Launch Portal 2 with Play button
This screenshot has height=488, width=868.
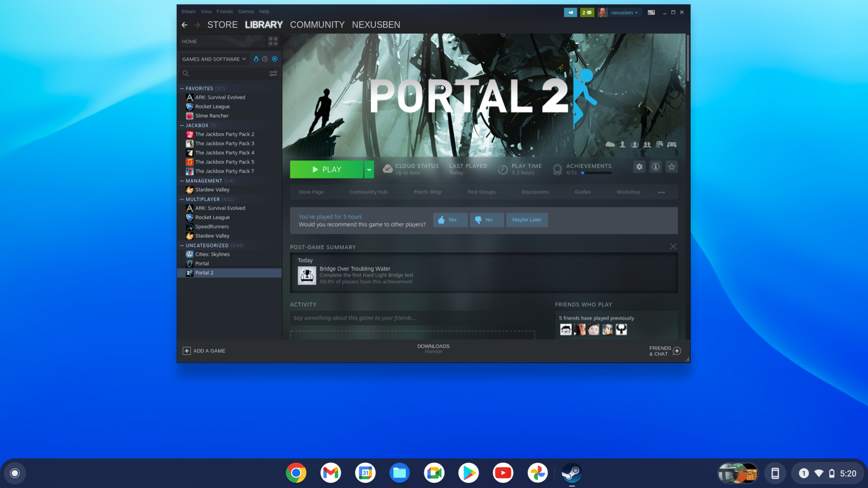(x=326, y=169)
